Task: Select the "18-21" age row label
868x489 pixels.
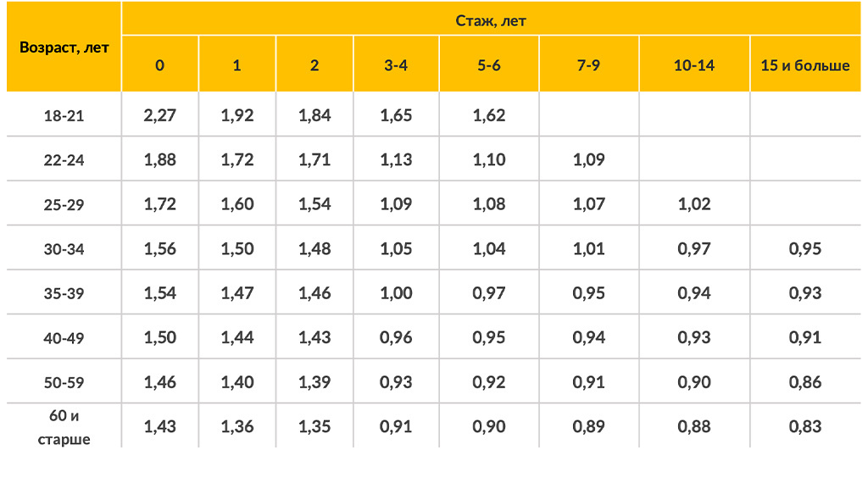Action: click(x=64, y=115)
